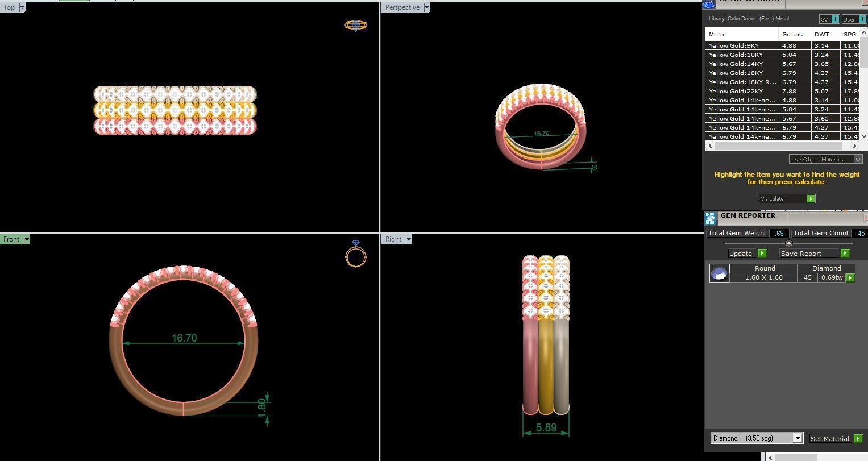Click 5.07 DWT cell for 22KY
This screenshot has height=461, width=868.
[x=826, y=91]
